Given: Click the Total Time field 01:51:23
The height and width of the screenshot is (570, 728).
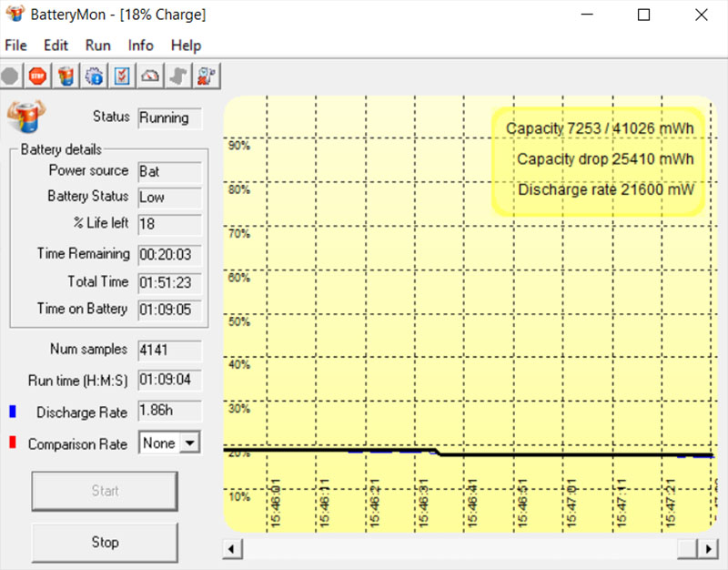Looking at the screenshot, I should click(x=169, y=283).
